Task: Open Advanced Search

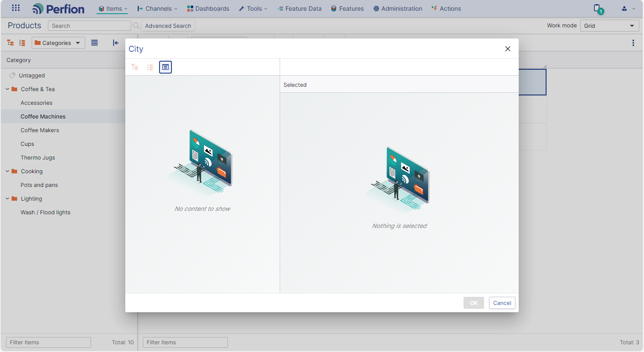Action: pos(168,26)
